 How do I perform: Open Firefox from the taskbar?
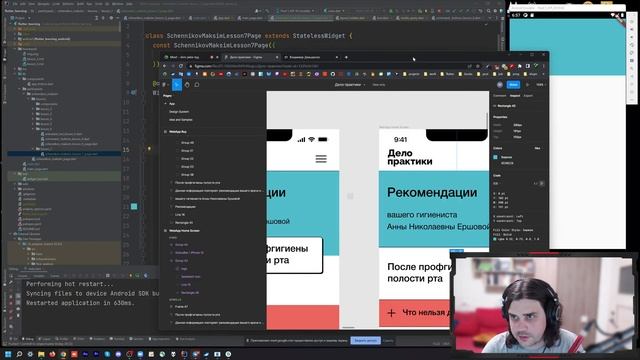[52, 354]
